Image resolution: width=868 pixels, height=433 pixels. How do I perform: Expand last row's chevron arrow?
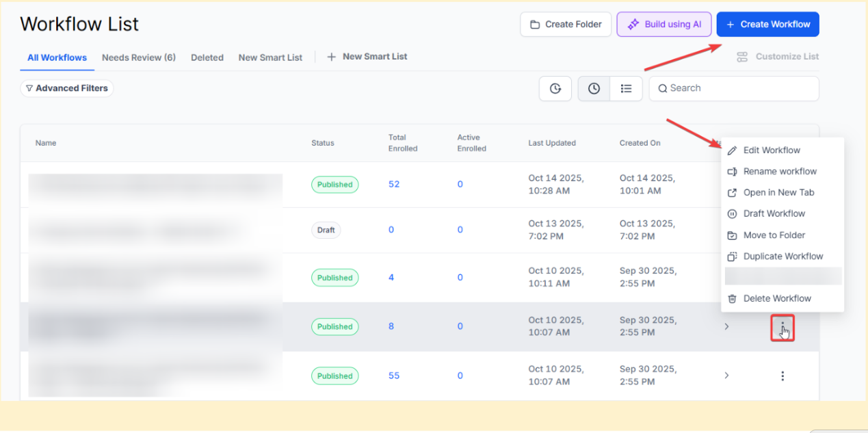[726, 376]
